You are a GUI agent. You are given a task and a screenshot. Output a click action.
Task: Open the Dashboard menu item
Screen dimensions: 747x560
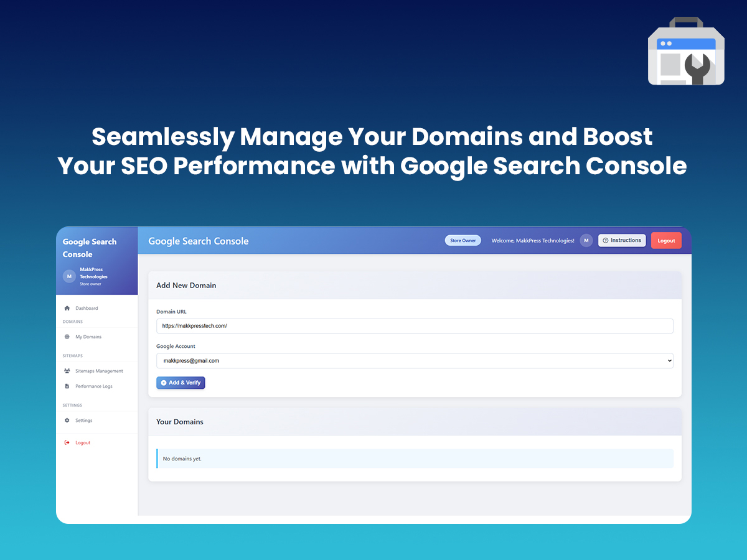tap(87, 308)
